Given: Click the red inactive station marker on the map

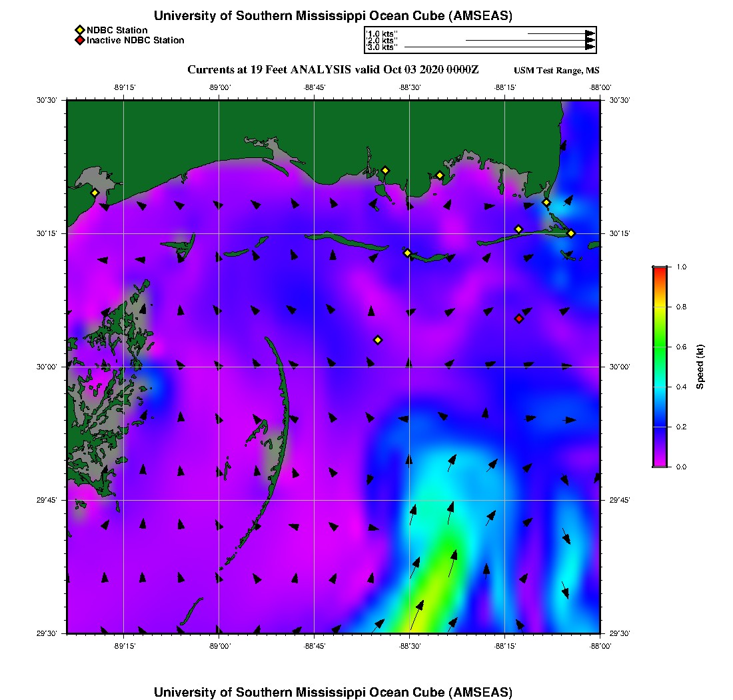Looking at the screenshot, I should click(519, 319).
